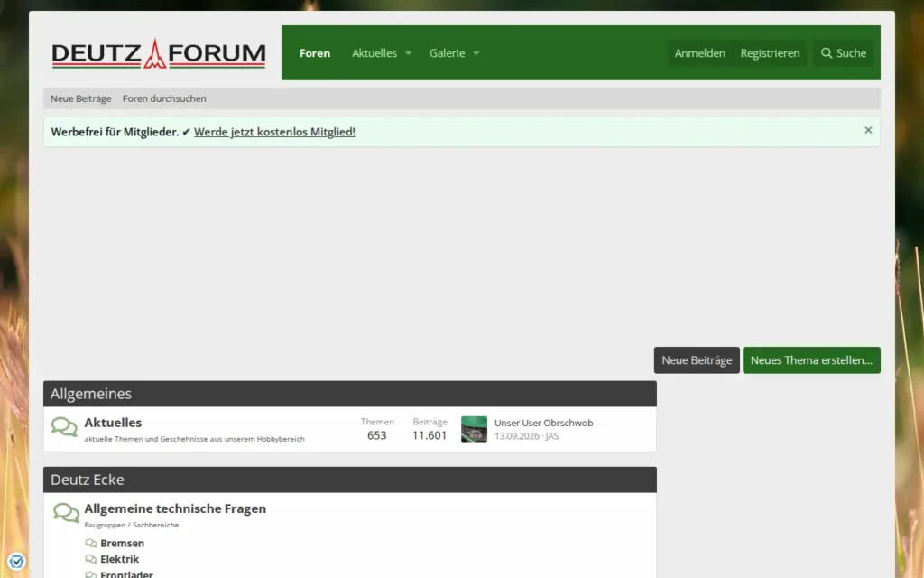The width and height of the screenshot is (924, 578).
Task: Select Neue Beiträge in the sub navigation
Action: (80, 98)
